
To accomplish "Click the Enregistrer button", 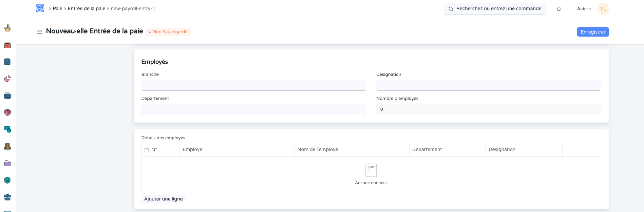I will (x=593, y=32).
